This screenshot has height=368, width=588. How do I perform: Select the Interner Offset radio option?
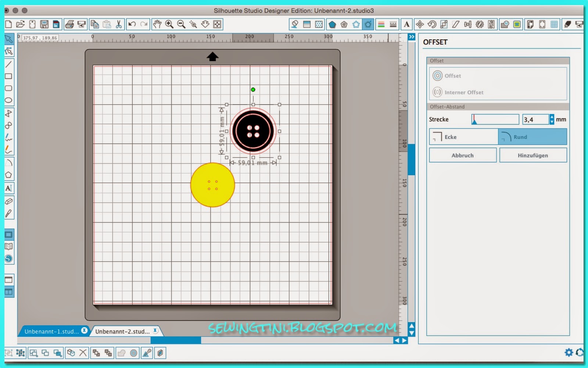point(438,92)
